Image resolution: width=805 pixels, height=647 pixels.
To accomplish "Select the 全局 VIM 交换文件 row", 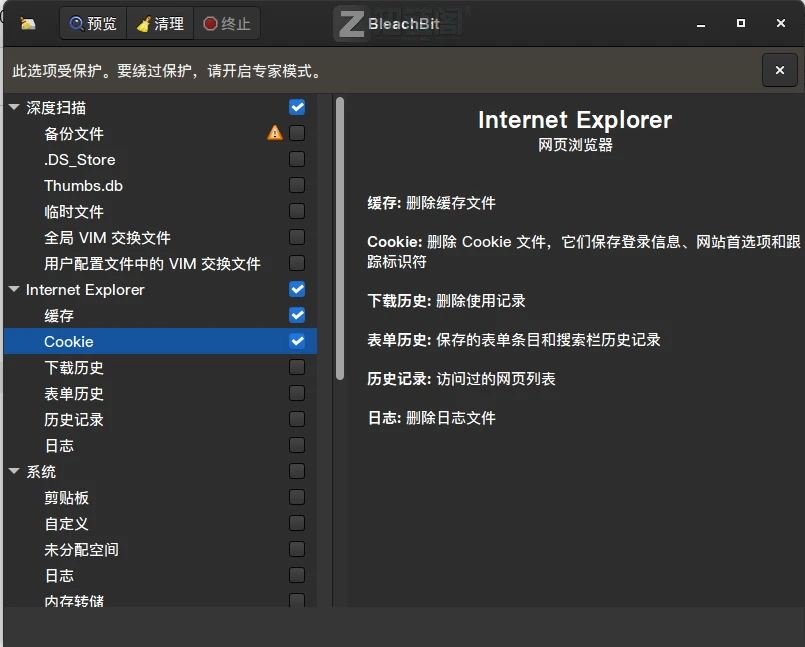I will 160,237.
